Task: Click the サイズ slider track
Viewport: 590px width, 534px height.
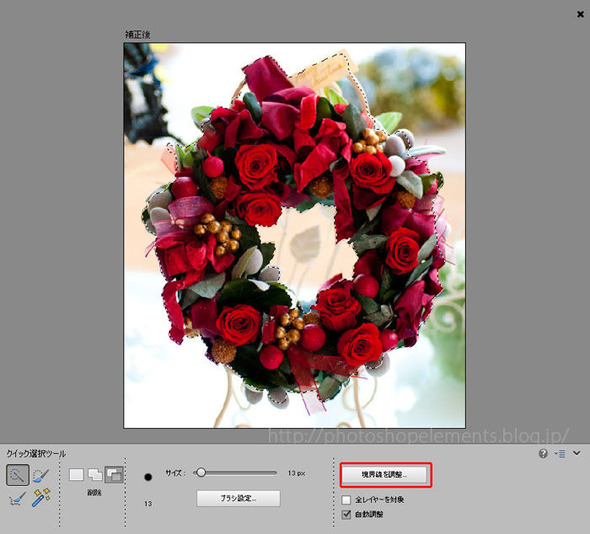Action: click(236, 472)
